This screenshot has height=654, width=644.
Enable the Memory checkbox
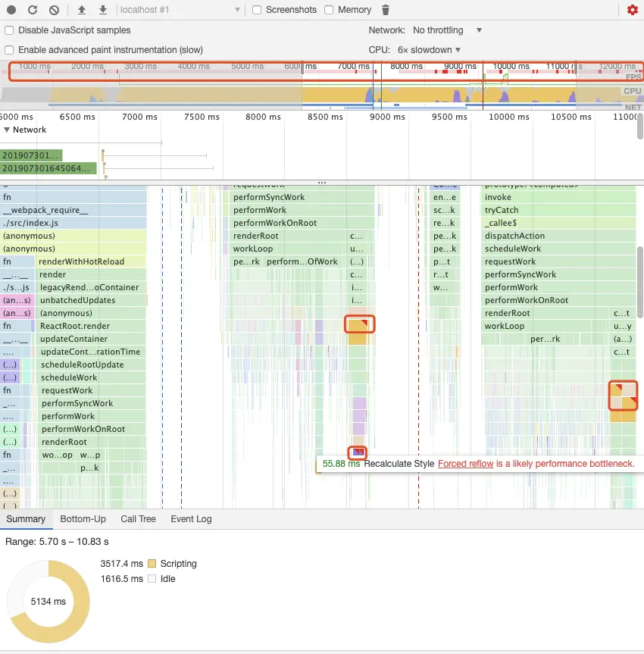tap(329, 10)
